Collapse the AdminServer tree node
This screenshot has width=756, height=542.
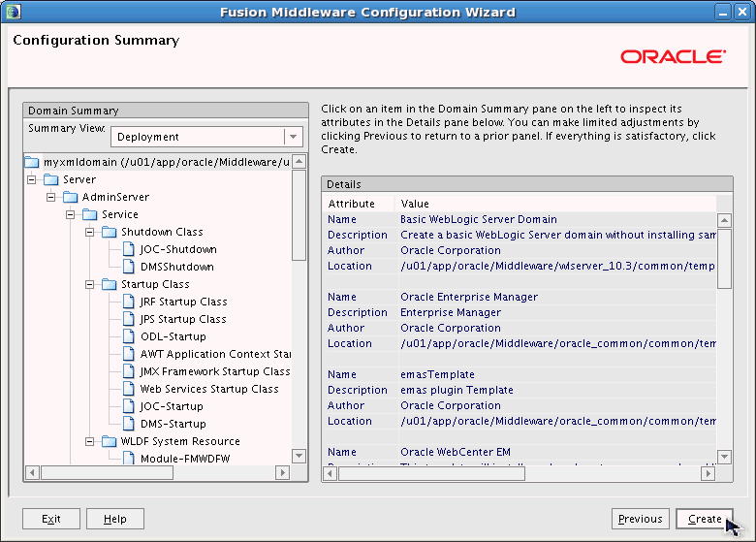click(51, 197)
